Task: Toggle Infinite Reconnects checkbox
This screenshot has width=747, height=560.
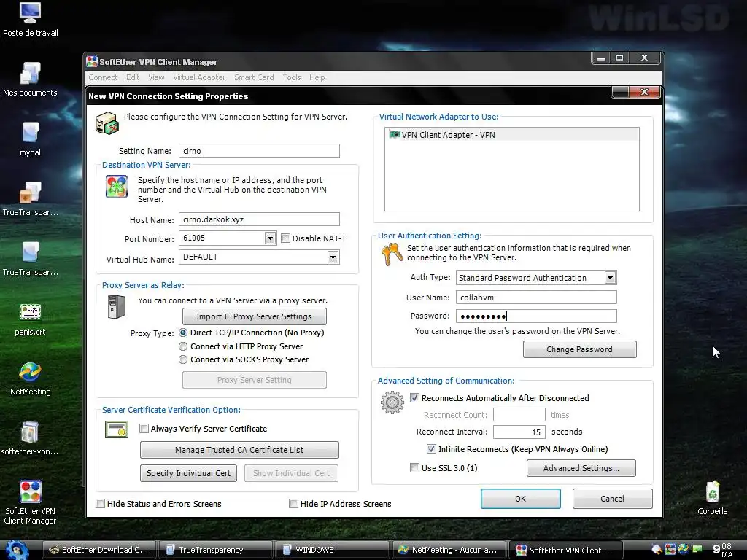Action: click(x=431, y=448)
